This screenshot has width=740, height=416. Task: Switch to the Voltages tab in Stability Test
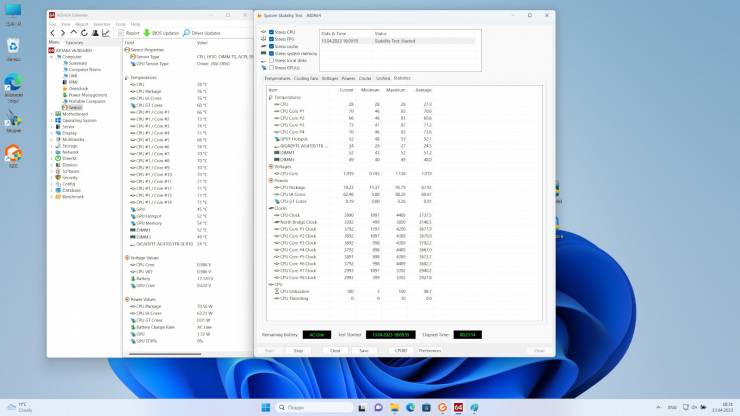tap(330, 78)
